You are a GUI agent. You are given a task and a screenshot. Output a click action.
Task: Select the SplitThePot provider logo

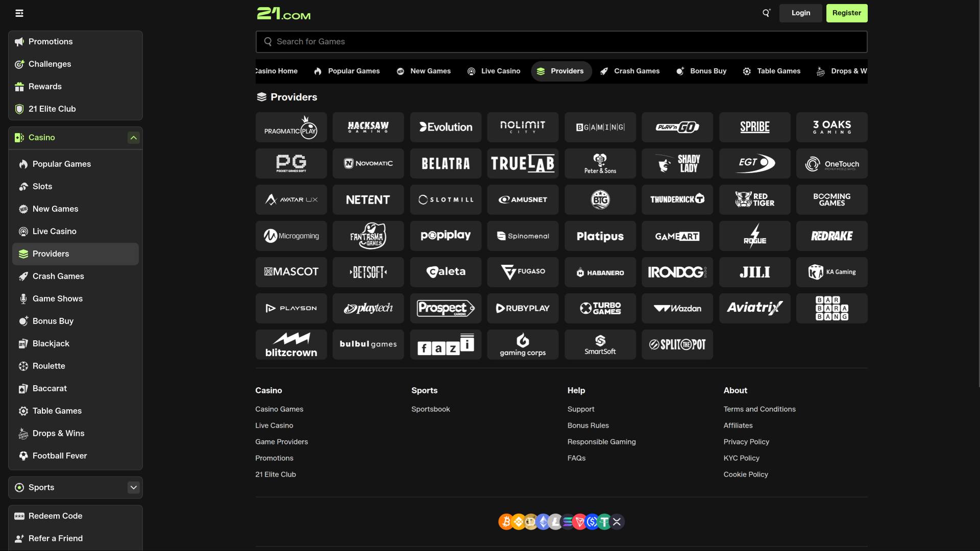[x=677, y=344]
